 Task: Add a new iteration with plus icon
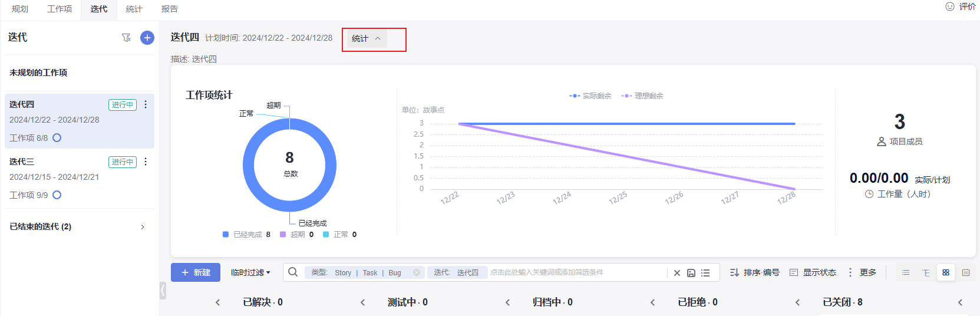147,38
